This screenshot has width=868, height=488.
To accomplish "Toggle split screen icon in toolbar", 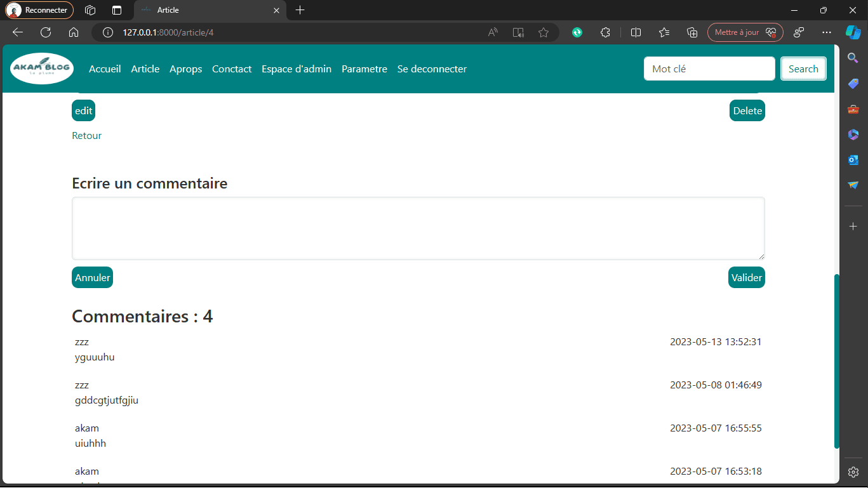I will pyautogui.click(x=636, y=32).
